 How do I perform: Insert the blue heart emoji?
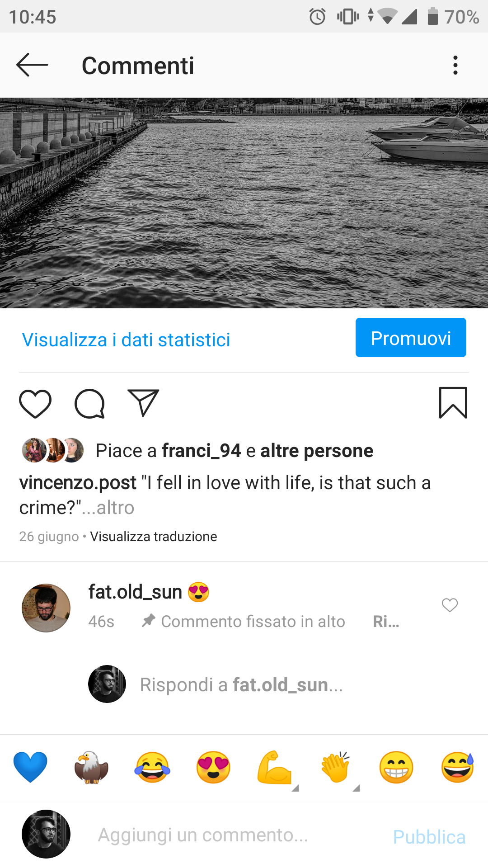tap(30, 767)
